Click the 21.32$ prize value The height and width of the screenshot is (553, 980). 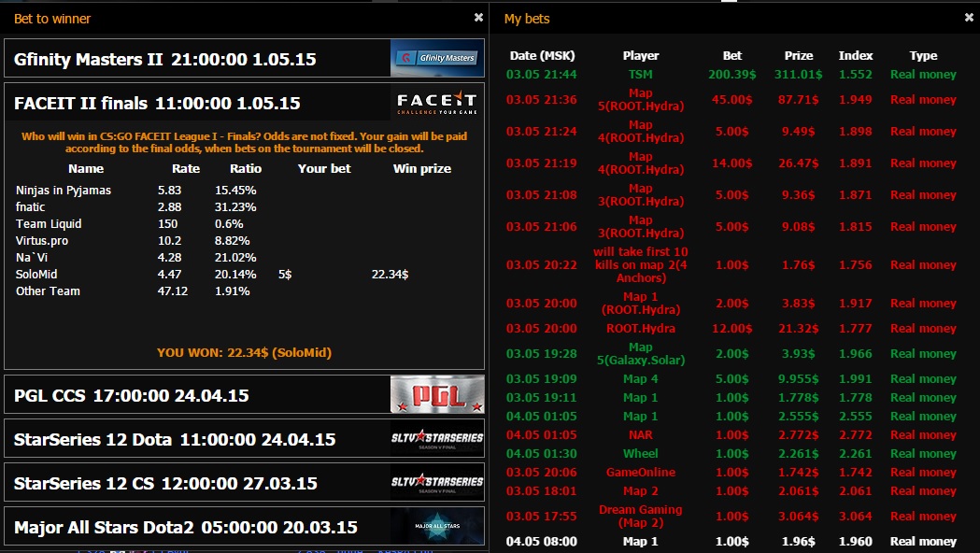point(798,329)
